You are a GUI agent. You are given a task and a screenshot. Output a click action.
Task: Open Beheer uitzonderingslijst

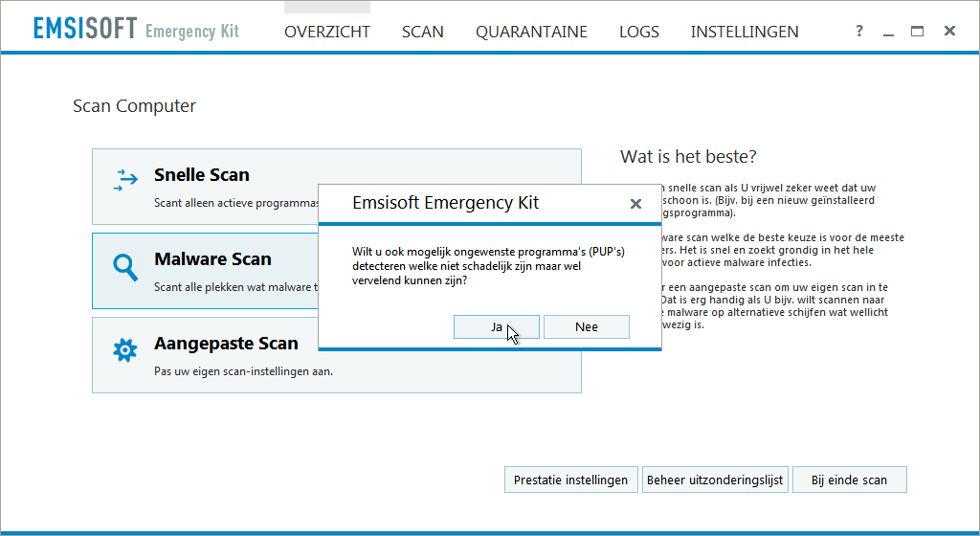pyautogui.click(x=715, y=480)
